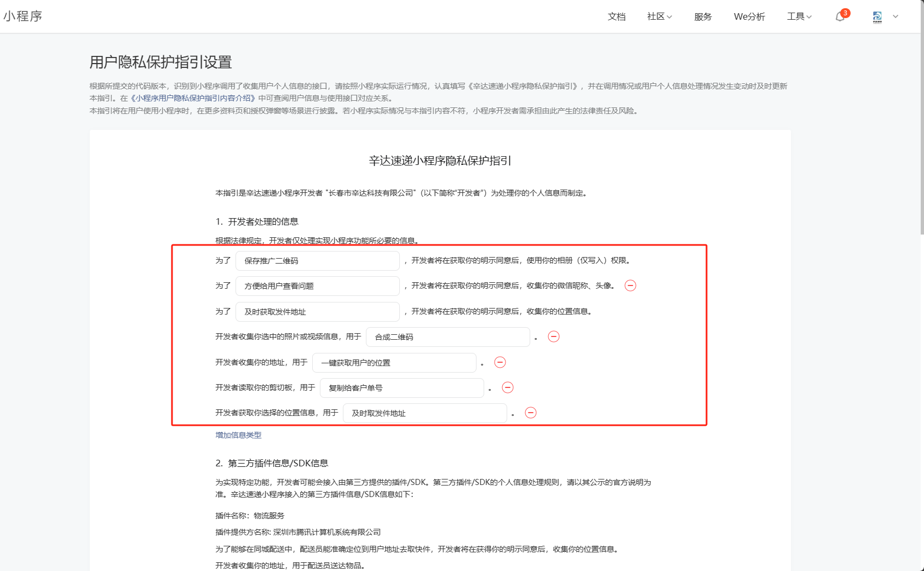The height and width of the screenshot is (571, 924).
Task: Expand the 社区 dropdown menu
Action: point(659,17)
